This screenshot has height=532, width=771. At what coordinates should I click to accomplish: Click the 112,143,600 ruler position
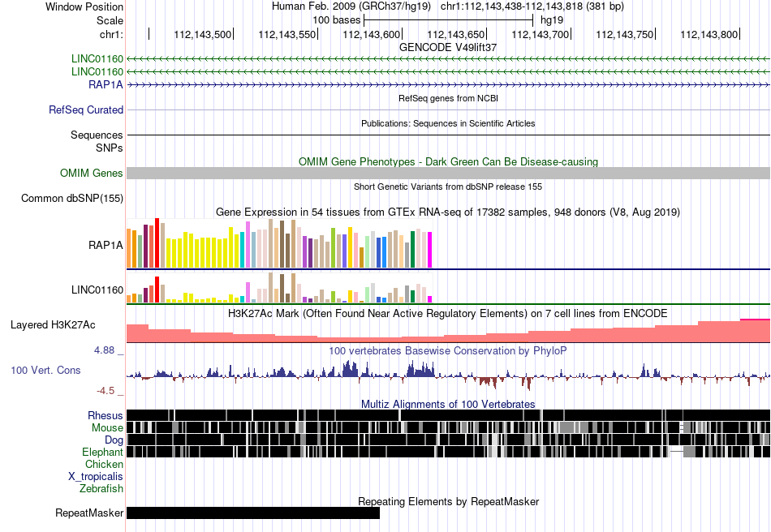(371, 34)
